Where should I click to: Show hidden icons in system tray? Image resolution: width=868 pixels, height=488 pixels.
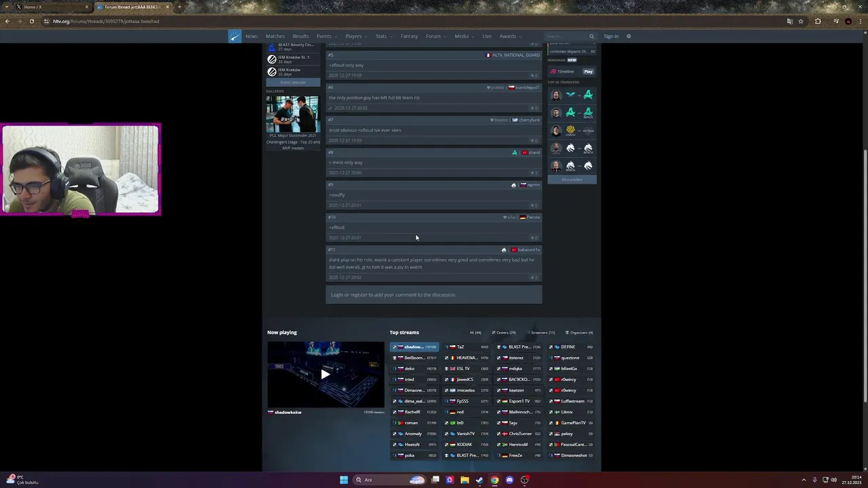[x=804, y=480]
